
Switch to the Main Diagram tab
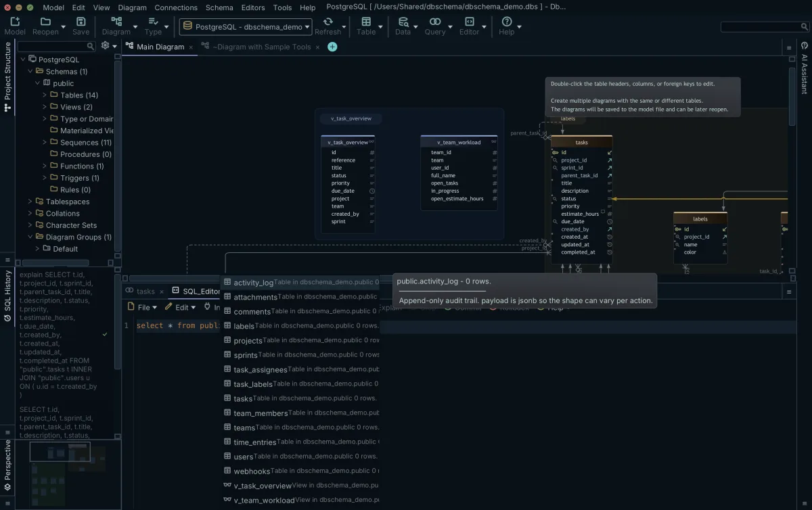(x=160, y=47)
